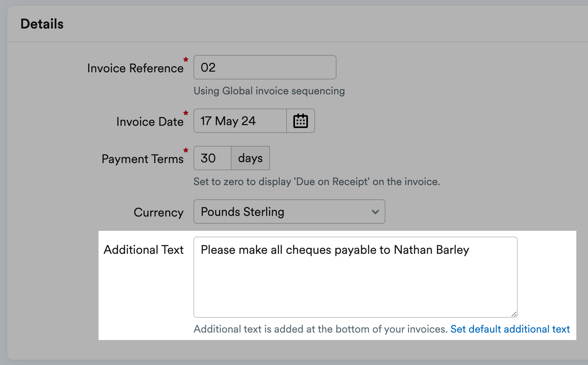This screenshot has width=588, height=365.
Task: Click the 'days' unit segment on Payment Terms
Action: (250, 158)
